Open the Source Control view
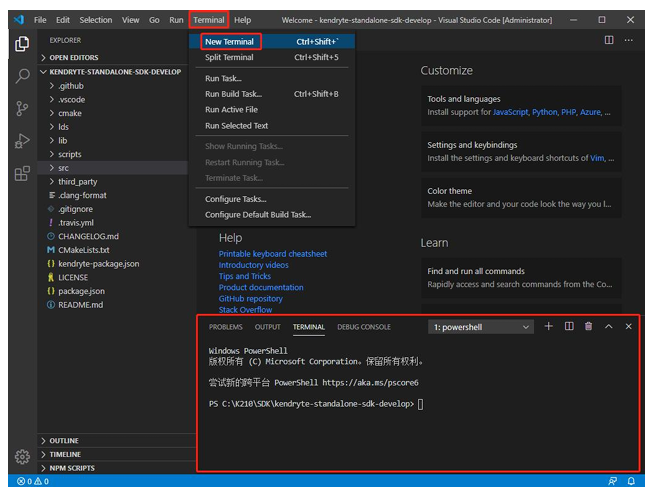652x492 pixels. click(22, 109)
